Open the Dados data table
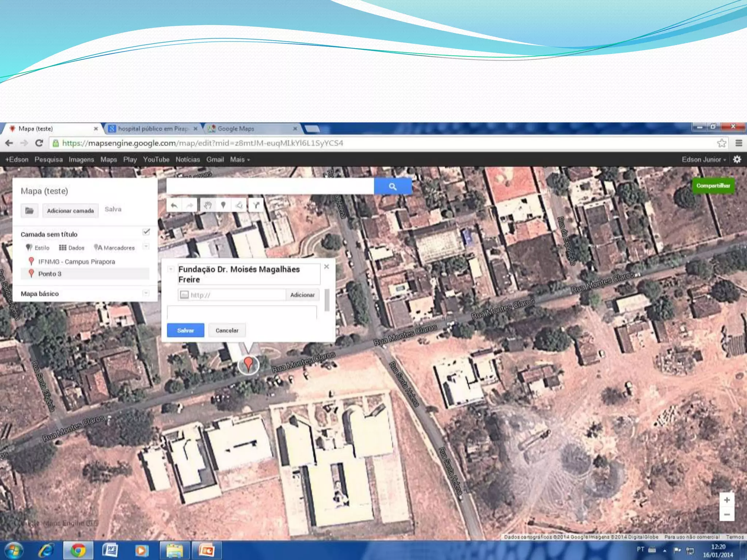The height and width of the screenshot is (560, 747). coord(72,248)
